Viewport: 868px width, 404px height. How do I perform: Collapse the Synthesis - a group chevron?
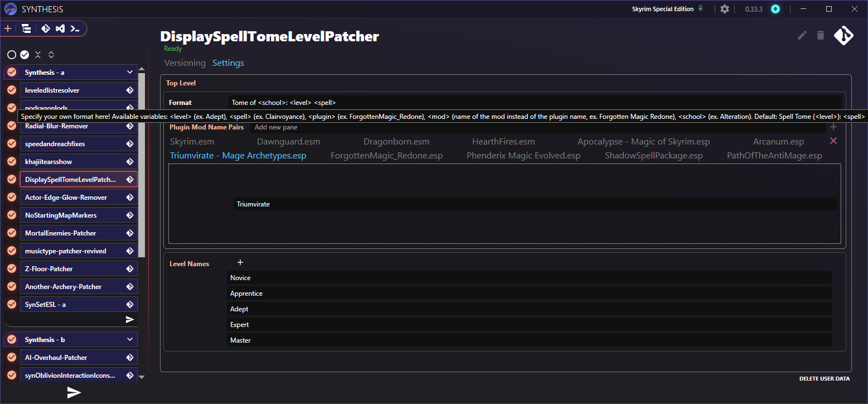point(130,73)
